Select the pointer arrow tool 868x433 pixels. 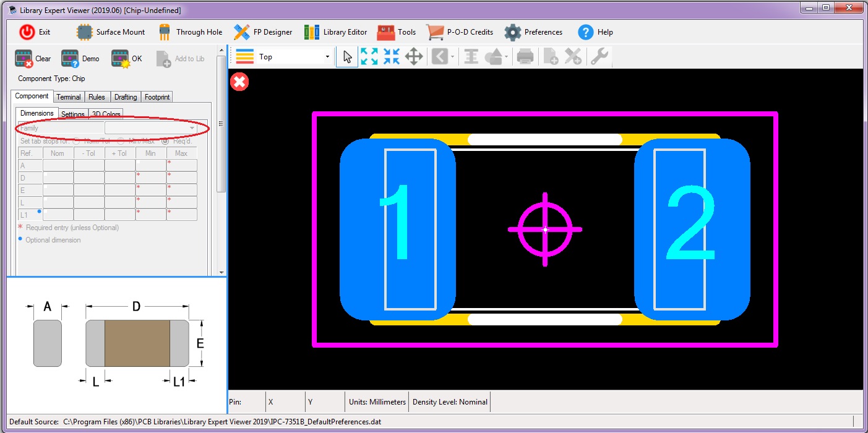[x=347, y=57]
